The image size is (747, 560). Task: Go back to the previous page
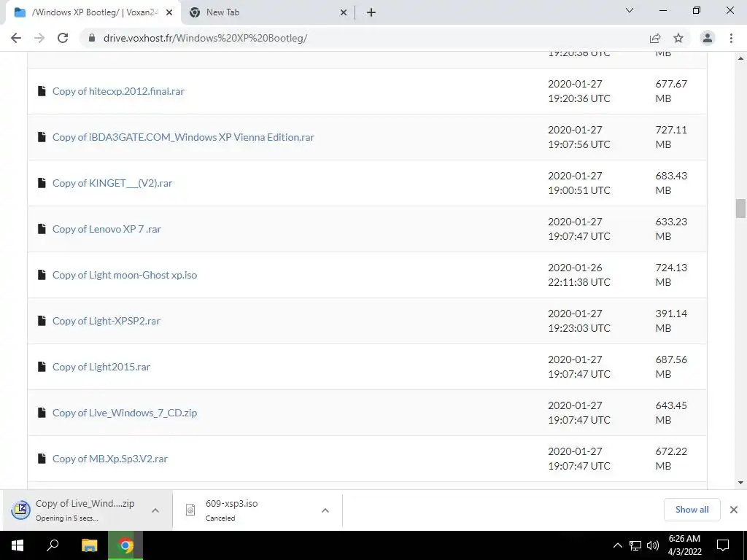16,38
